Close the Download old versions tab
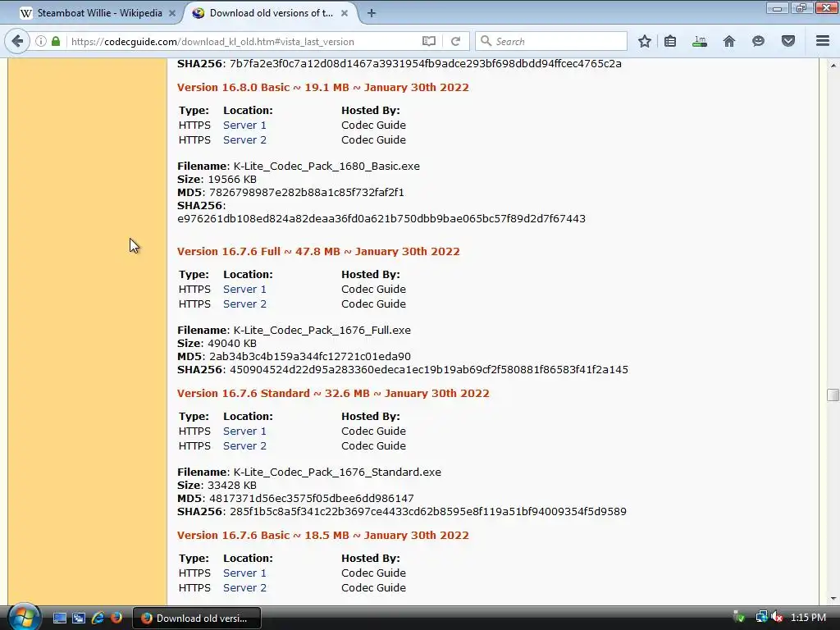Image resolution: width=840 pixels, height=630 pixels. pyautogui.click(x=345, y=13)
